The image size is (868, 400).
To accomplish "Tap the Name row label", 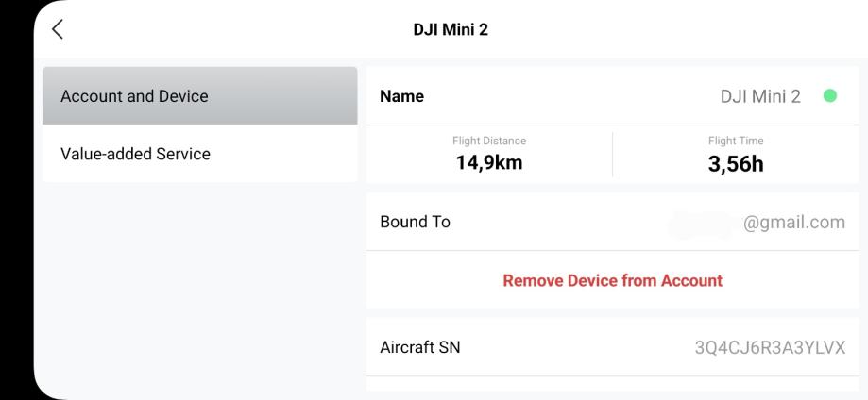I will click(x=401, y=96).
